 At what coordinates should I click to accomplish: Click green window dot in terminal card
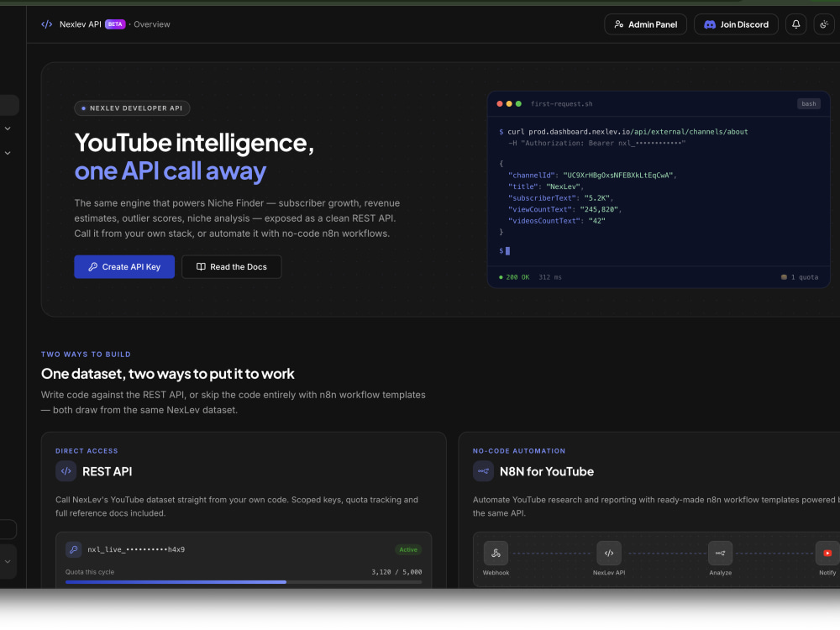[x=518, y=104]
